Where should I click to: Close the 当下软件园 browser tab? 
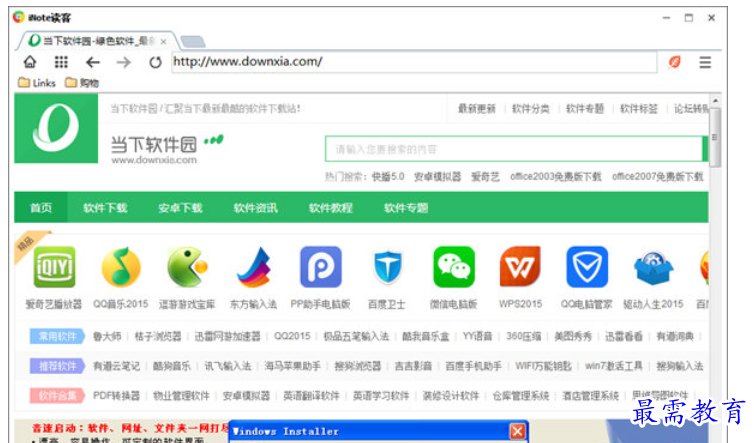(163, 41)
